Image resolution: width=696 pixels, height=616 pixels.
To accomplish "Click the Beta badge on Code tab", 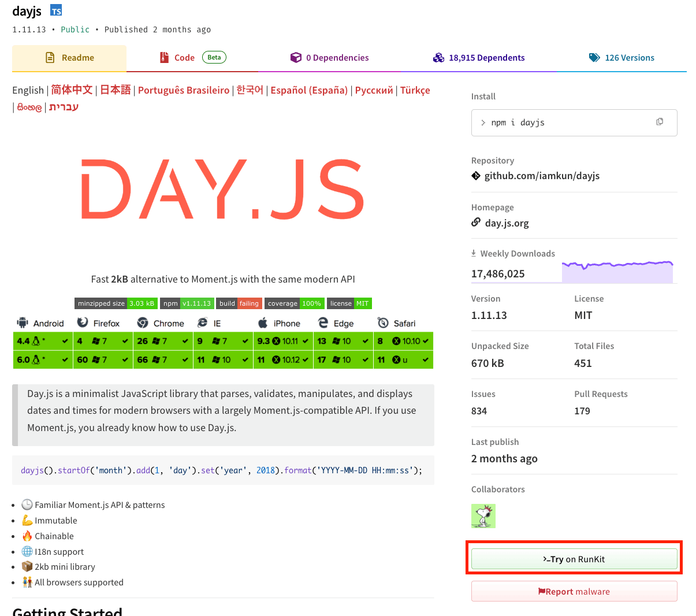I will pos(214,57).
